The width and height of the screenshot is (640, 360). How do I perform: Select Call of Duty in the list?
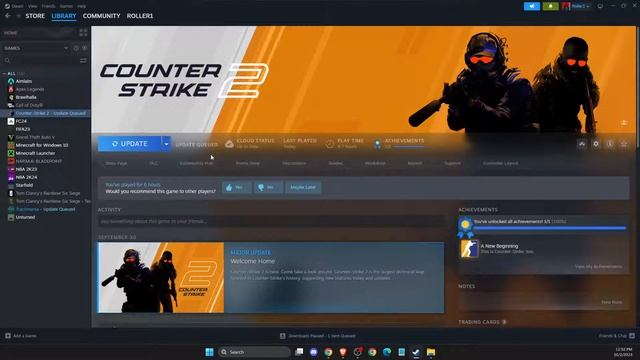(x=29, y=105)
